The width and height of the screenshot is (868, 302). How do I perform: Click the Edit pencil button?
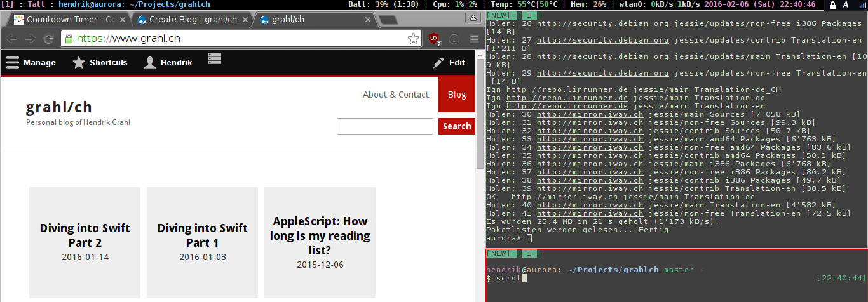point(449,63)
